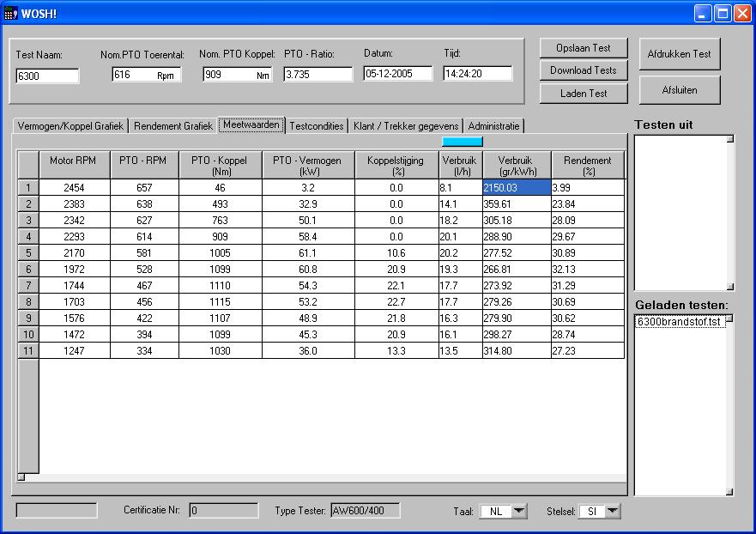Click the Afdrukken Test button

point(680,54)
